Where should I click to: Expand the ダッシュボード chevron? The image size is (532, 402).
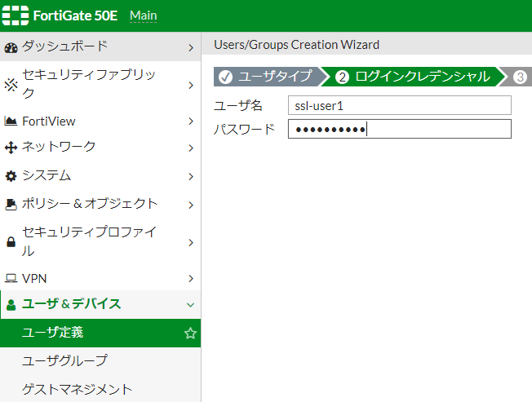(x=191, y=48)
